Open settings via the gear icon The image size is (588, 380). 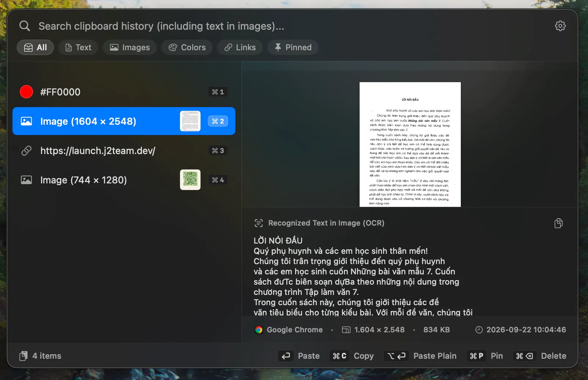pyautogui.click(x=560, y=26)
